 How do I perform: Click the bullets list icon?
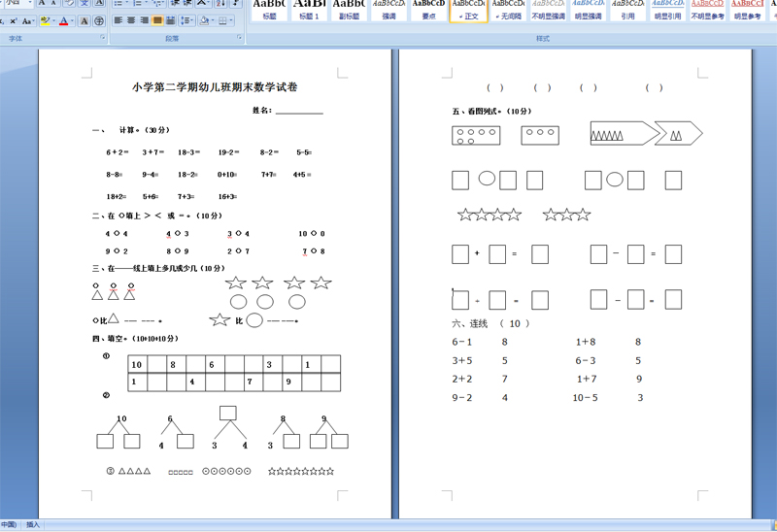[119, 4]
